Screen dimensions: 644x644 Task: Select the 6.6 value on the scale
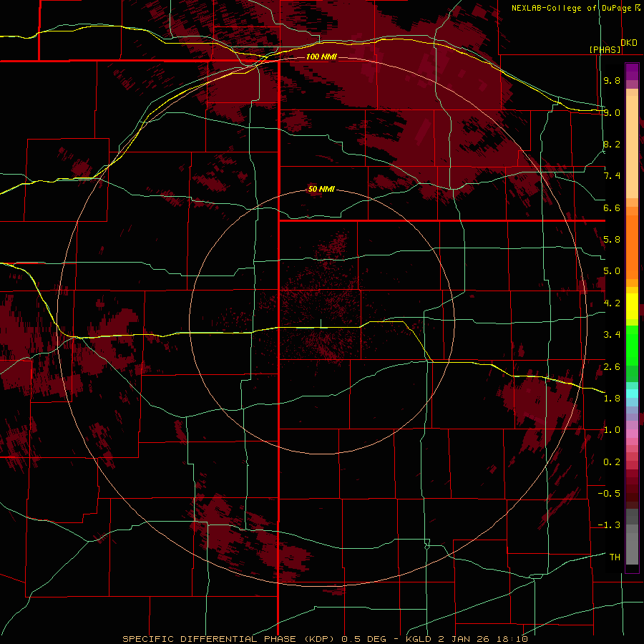point(612,208)
